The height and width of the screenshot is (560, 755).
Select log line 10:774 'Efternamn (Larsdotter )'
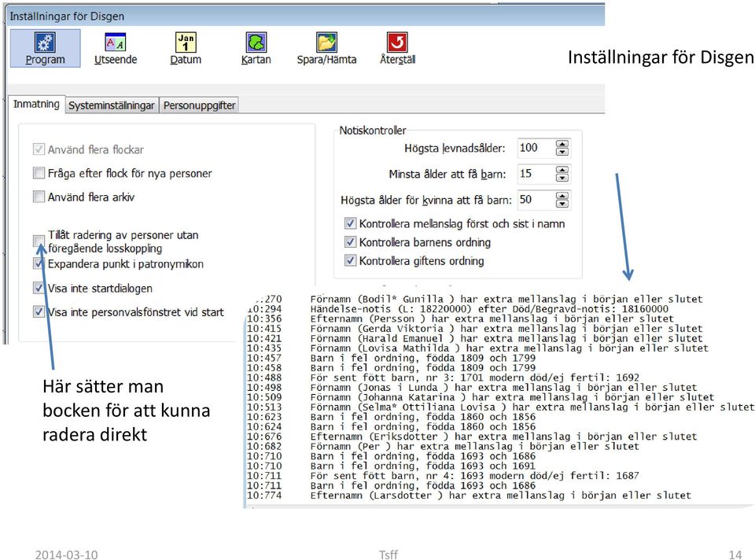click(469, 495)
